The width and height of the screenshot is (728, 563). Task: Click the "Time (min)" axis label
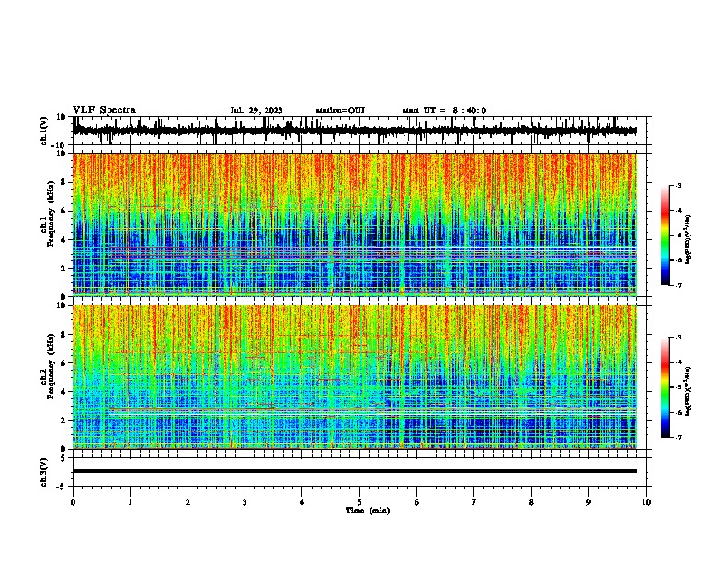point(368,511)
